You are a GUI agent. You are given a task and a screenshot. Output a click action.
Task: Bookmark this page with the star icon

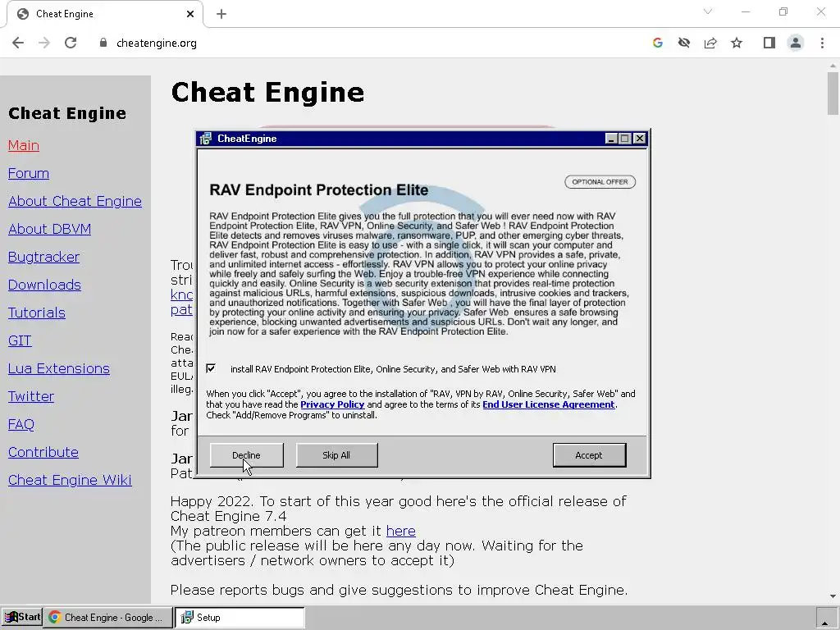pos(737,43)
